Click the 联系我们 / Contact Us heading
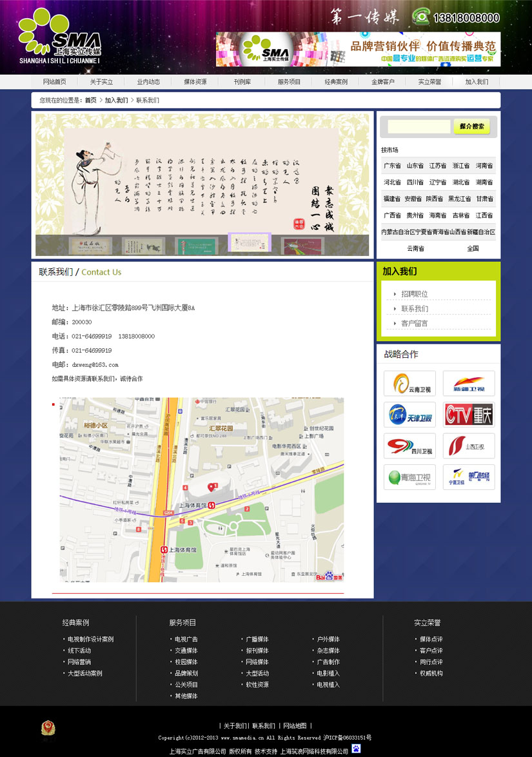532x757 pixels. 80,272
